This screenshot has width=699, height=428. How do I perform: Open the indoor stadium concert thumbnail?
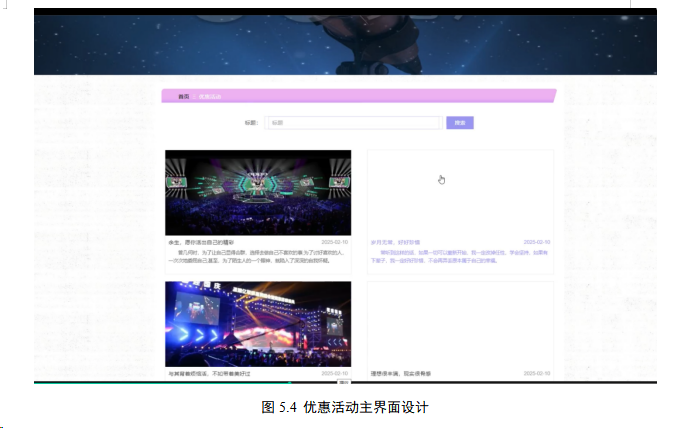tap(258, 193)
